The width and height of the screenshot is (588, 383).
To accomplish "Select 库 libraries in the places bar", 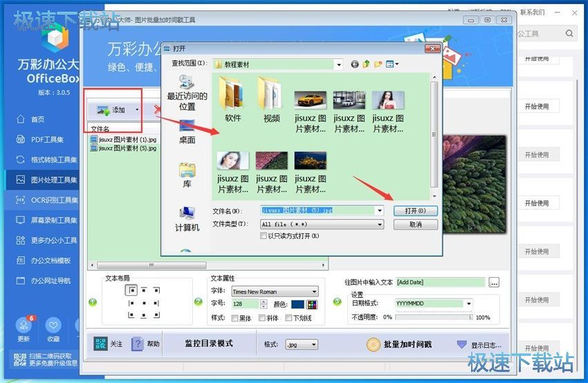I will point(187,175).
